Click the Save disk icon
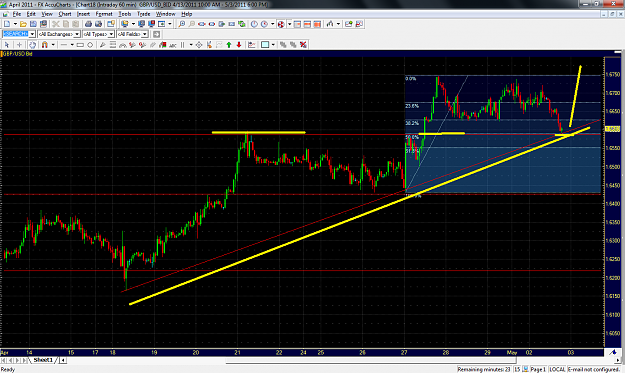 [x=33, y=24]
